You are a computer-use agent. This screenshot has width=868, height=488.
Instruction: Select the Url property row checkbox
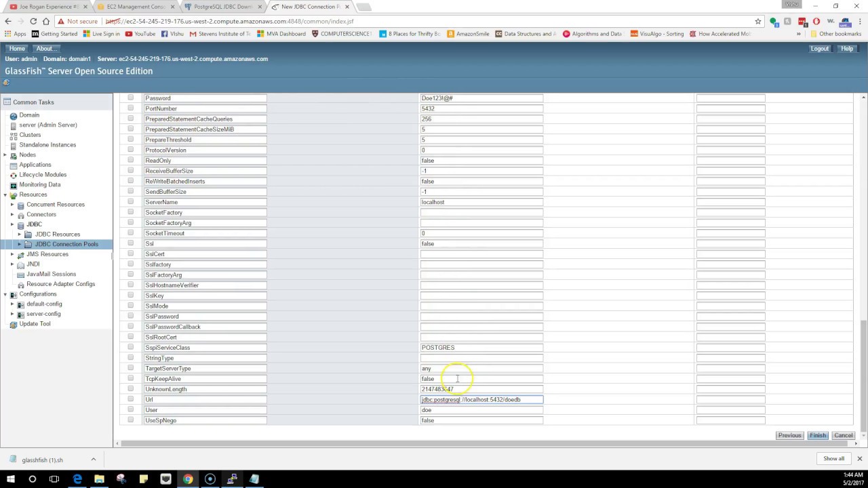point(131,399)
